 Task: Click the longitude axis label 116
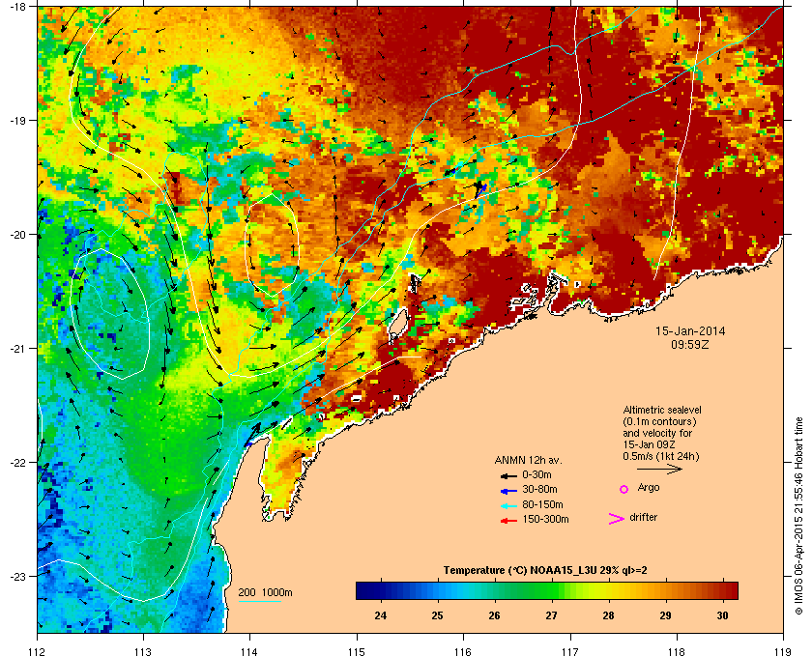[x=463, y=651]
